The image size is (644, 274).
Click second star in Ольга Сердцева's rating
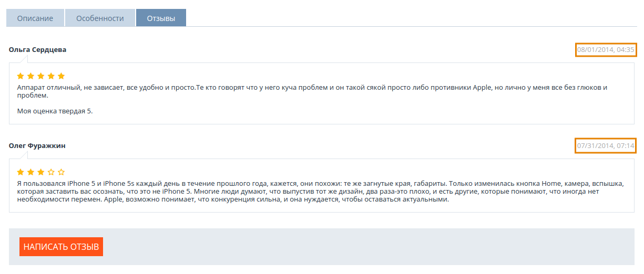31,76
